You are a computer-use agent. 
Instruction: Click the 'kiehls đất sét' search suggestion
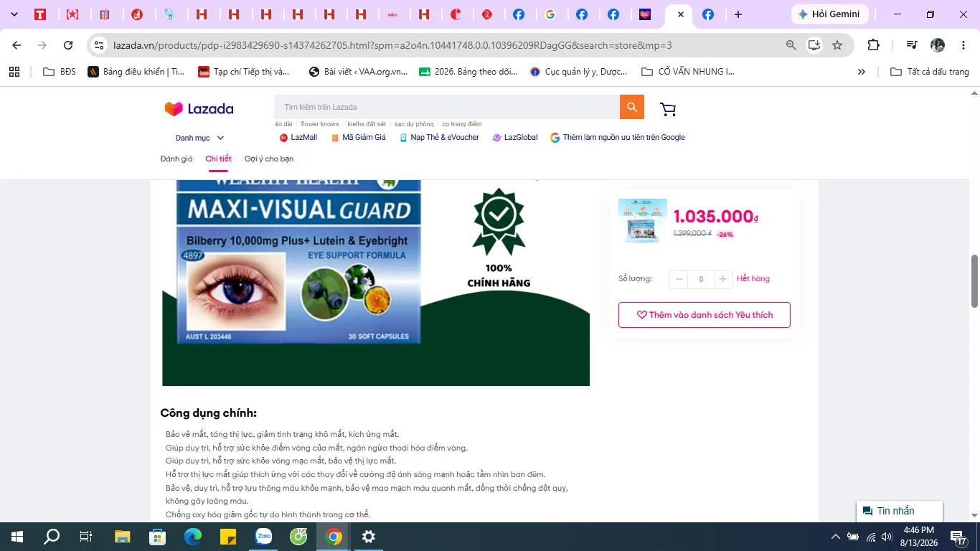coord(367,124)
